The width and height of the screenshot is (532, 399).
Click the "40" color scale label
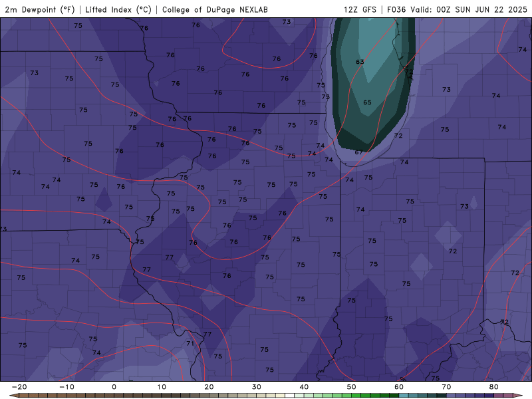click(x=304, y=387)
